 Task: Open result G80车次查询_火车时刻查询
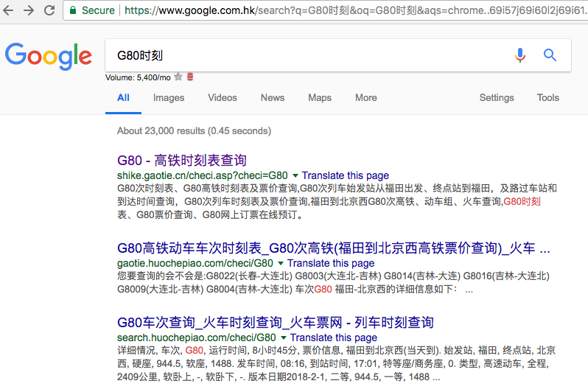tap(276, 323)
